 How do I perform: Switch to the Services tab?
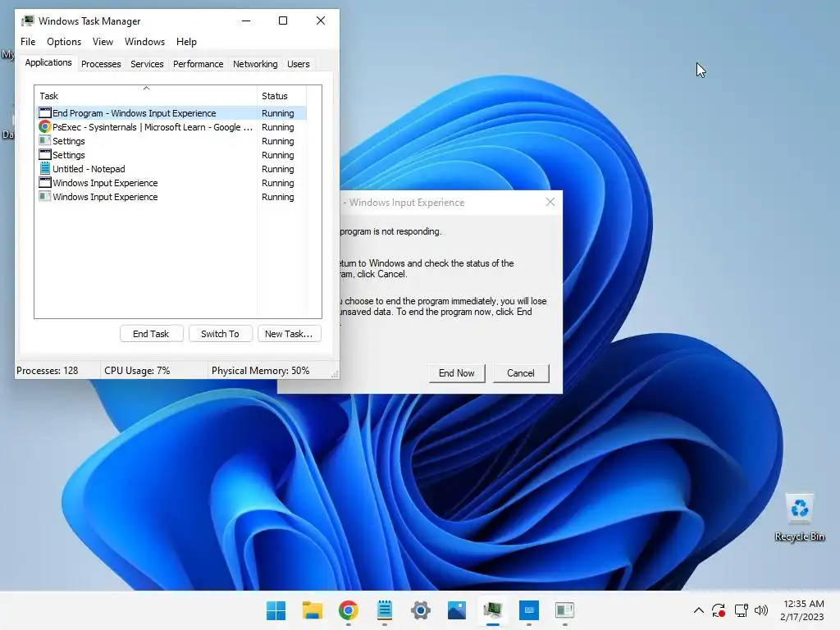click(147, 64)
